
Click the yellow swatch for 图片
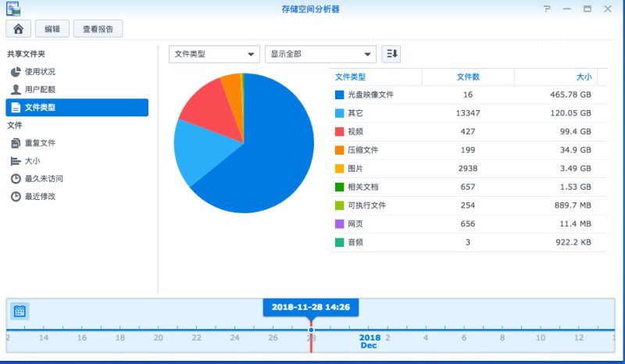tap(339, 168)
